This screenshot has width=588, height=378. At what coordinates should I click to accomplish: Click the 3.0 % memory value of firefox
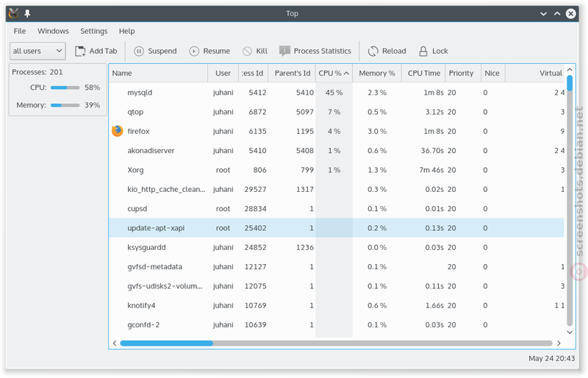pyautogui.click(x=377, y=132)
